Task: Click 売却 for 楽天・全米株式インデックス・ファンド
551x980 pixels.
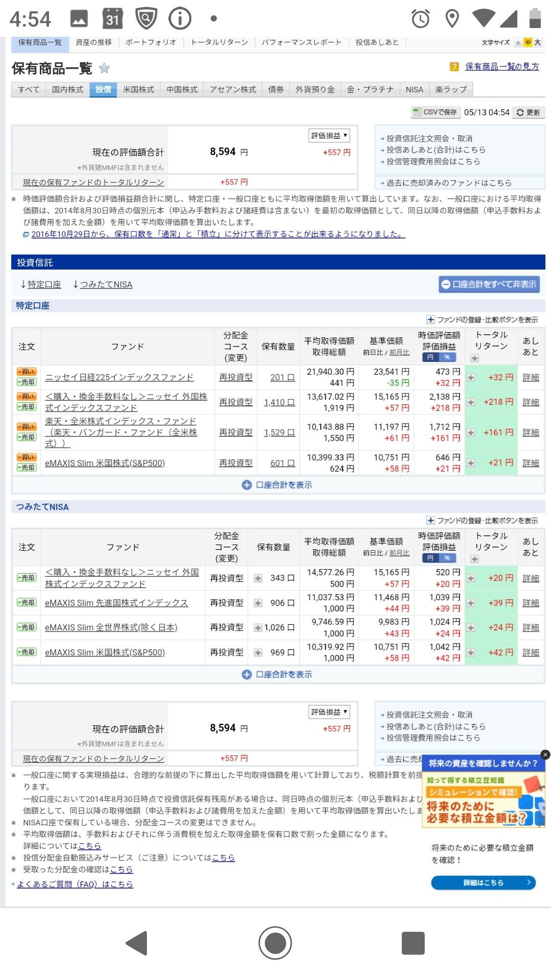Action: point(27,437)
